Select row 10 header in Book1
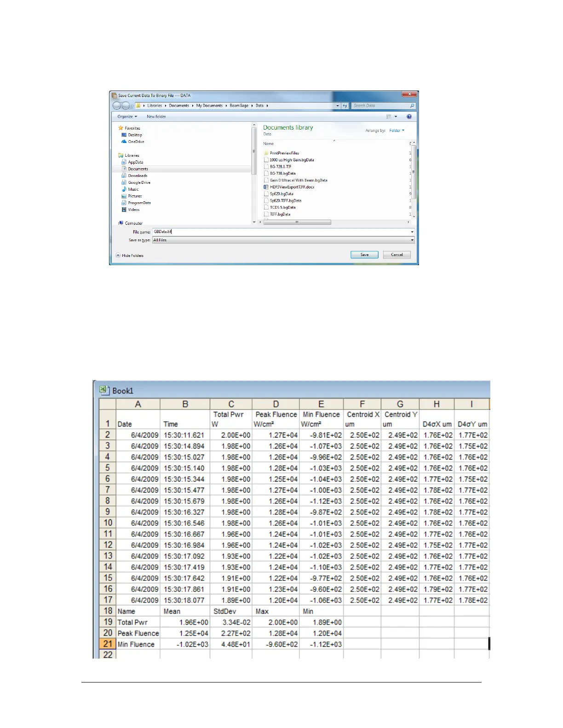The image size is (563, 728). 108,523
